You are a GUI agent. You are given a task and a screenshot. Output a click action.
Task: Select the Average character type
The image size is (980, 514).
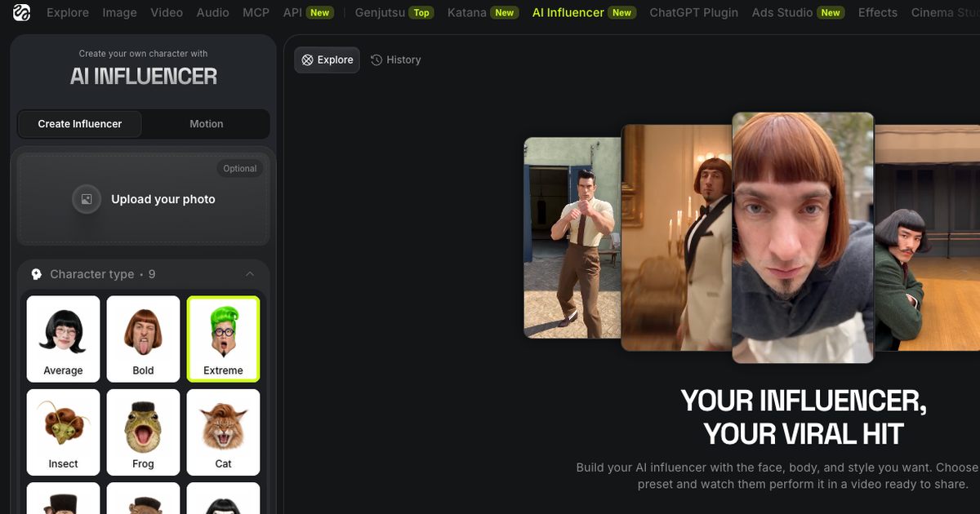coord(64,339)
